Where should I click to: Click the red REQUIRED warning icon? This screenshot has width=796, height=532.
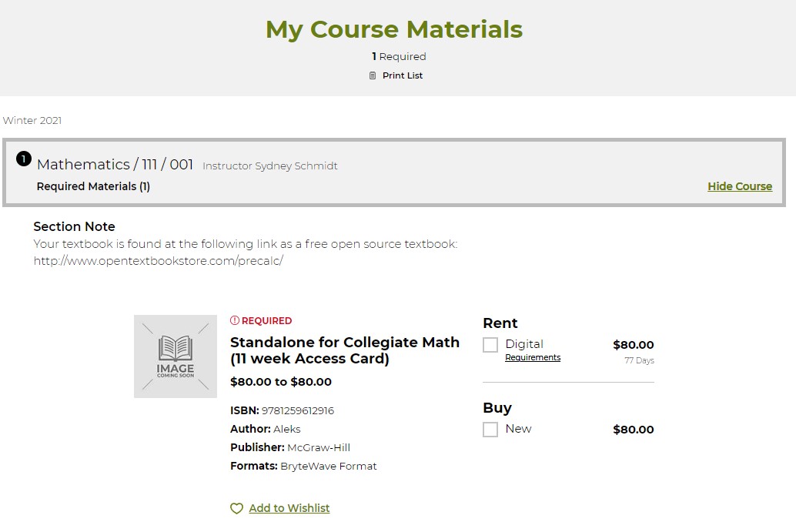click(236, 320)
